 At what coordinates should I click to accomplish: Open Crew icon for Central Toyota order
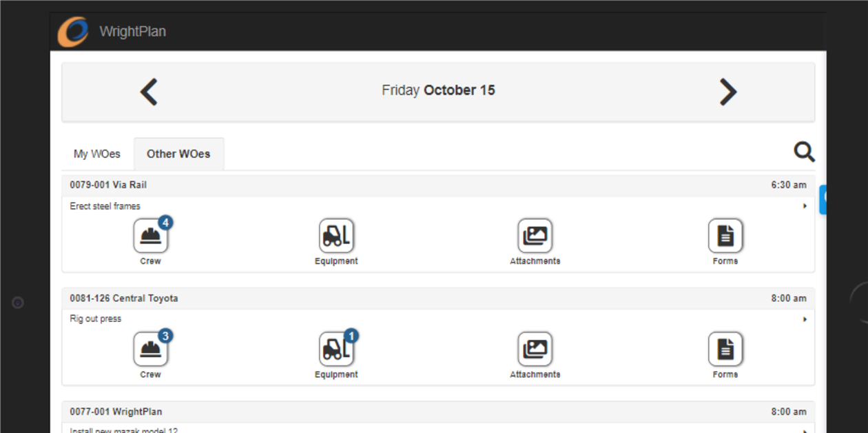coord(150,350)
